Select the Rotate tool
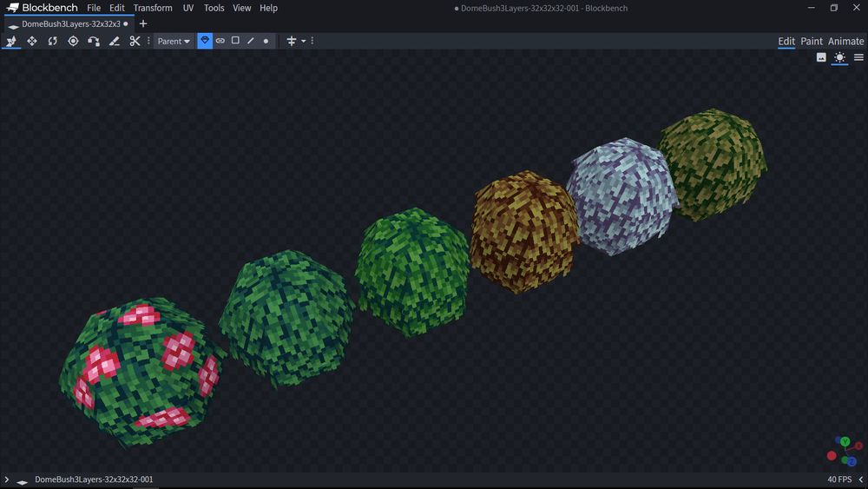This screenshot has width=868, height=489. pos(52,41)
